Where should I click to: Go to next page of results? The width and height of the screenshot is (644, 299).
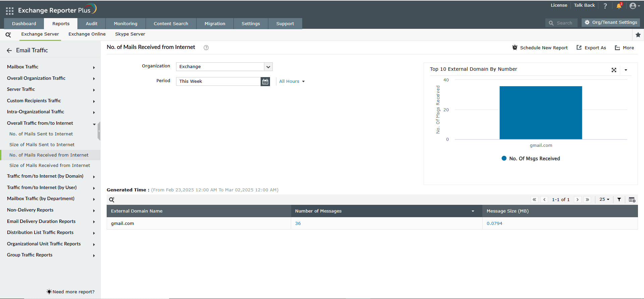click(578, 200)
